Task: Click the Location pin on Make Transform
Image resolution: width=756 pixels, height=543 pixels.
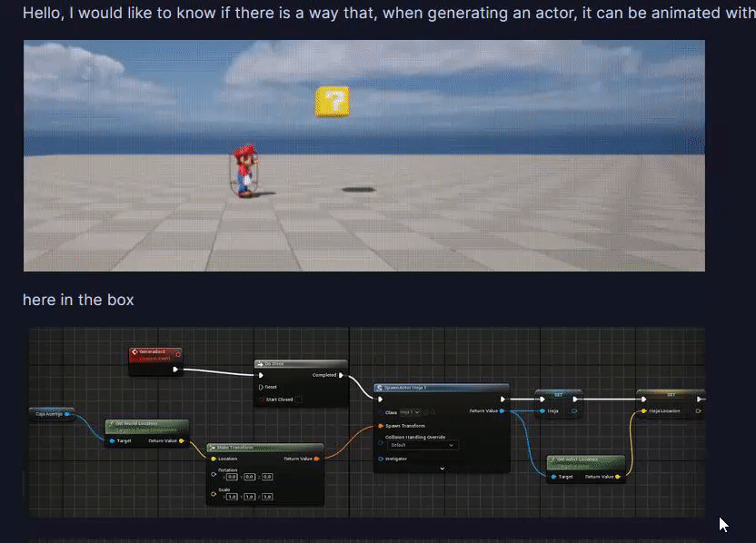Action: [214, 459]
